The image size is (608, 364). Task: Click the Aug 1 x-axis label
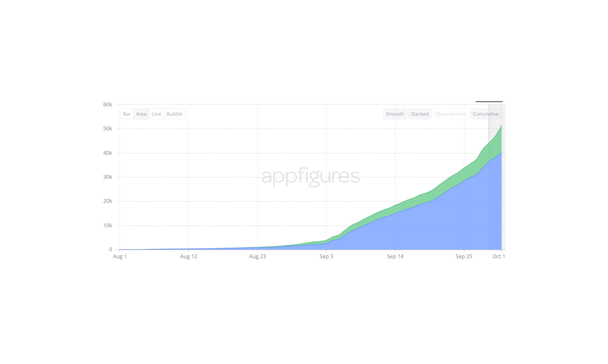120,257
